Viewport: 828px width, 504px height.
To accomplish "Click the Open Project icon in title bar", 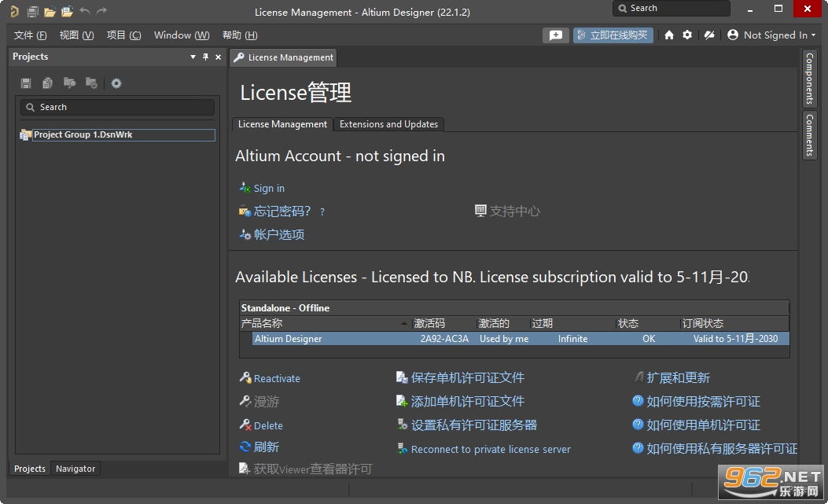I will coord(67,11).
